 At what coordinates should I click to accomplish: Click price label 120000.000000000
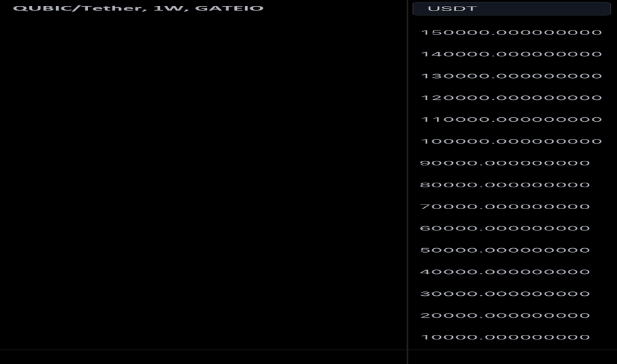point(512,97)
